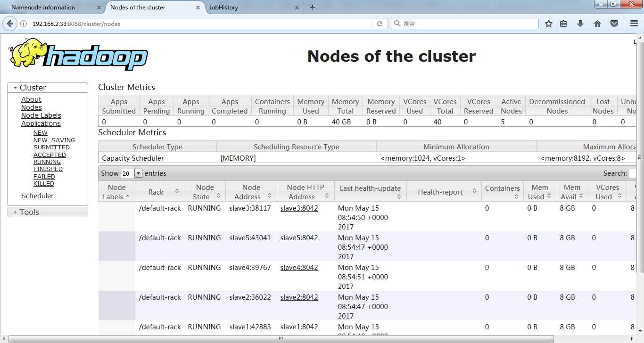Open the Scheduler sidebar link
Viewport: 644px width, 343px height.
(x=37, y=196)
